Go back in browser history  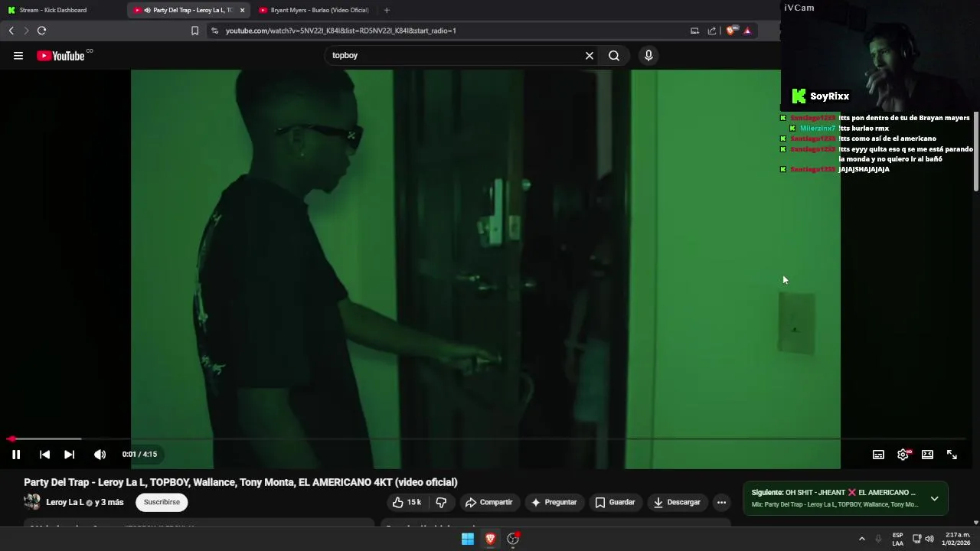coord(11,31)
